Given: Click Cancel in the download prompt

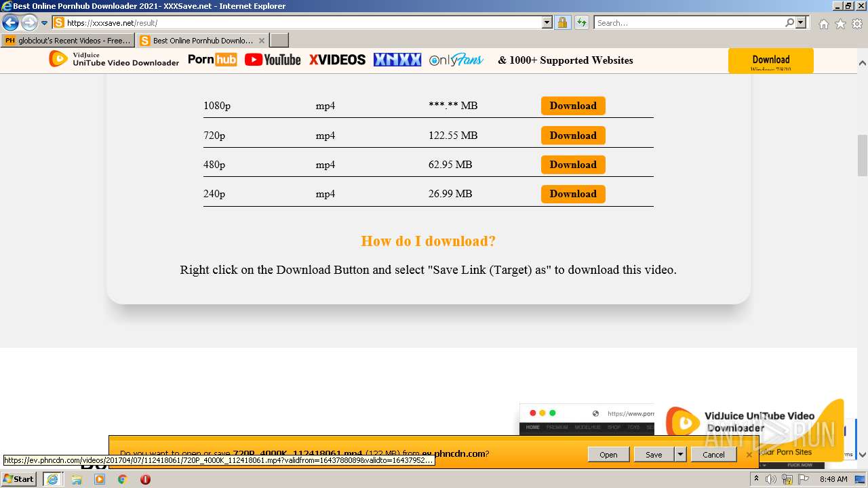Looking at the screenshot, I should [713, 455].
